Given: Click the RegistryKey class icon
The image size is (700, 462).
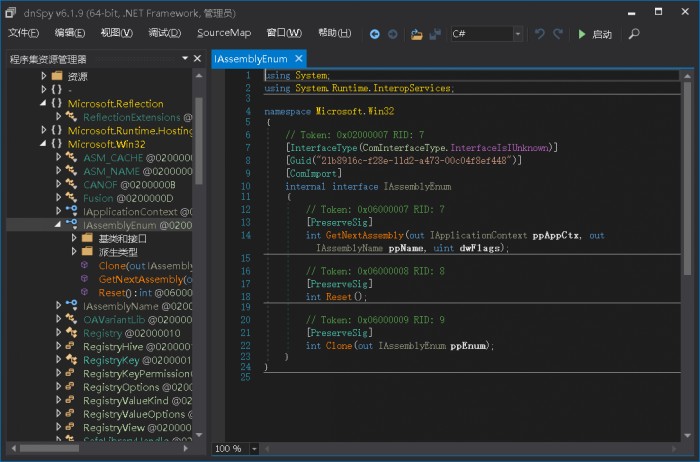Looking at the screenshot, I should [71, 359].
